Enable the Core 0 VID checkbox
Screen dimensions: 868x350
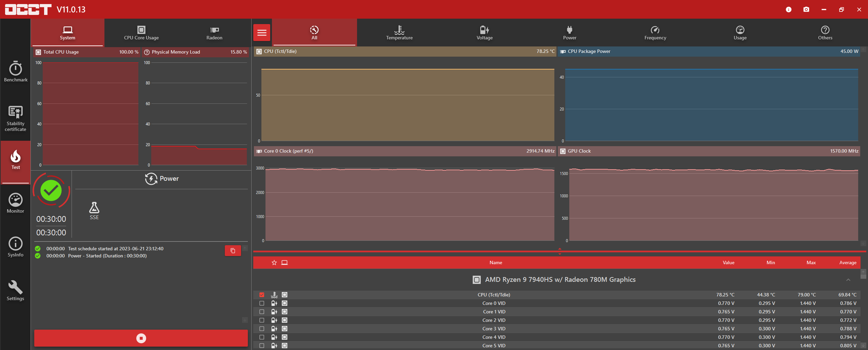[x=262, y=303]
